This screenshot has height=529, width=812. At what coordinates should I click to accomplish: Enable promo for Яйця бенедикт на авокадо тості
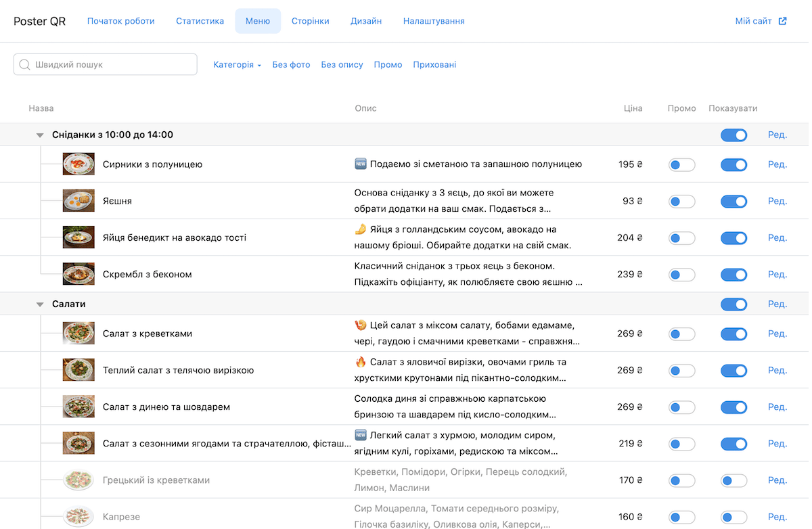click(682, 238)
